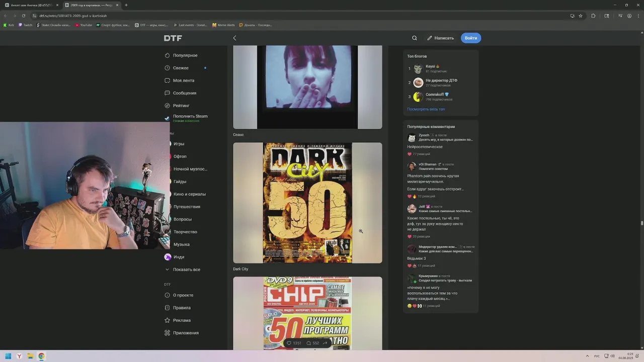Image resolution: width=644 pixels, height=362 pixels.
Task: Open the Музыка topic
Action: [x=181, y=244]
